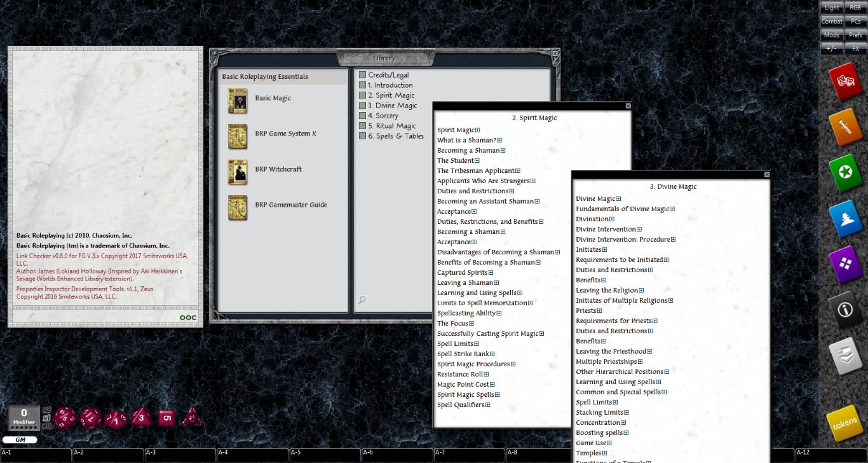
Task: Toggle the Light button in top-right panel
Action: [x=832, y=8]
